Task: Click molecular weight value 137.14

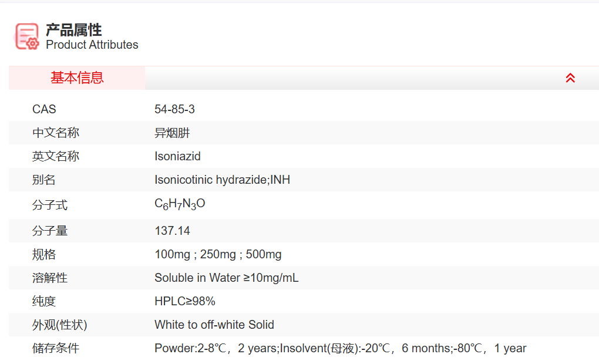Action: point(172,231)
